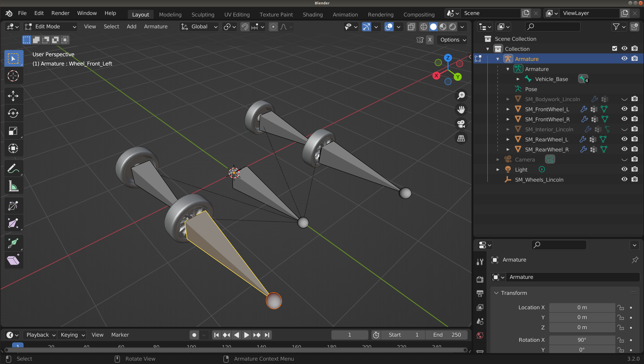Viewport: 644px width, 364px height.
Task: Select the Rotate tool
Action: click(x=13, y=113)
